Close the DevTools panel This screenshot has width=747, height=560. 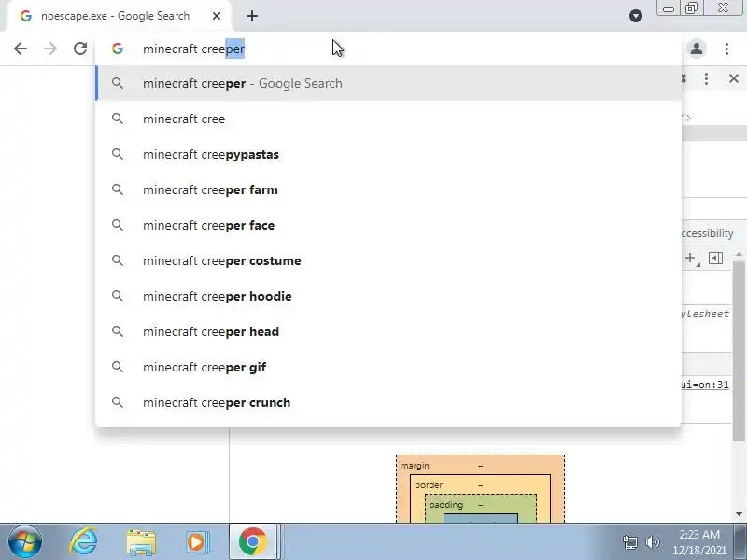[x=734, y=78]
